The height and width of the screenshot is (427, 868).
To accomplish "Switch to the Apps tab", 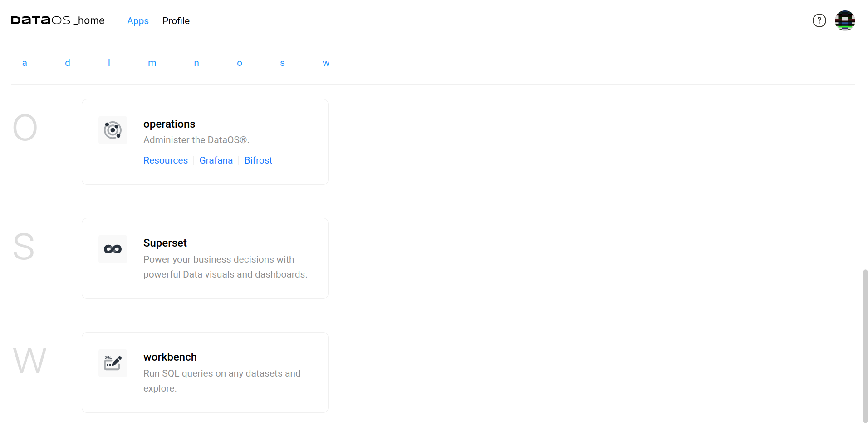I will pyautogui.click(x=137, y=21).
